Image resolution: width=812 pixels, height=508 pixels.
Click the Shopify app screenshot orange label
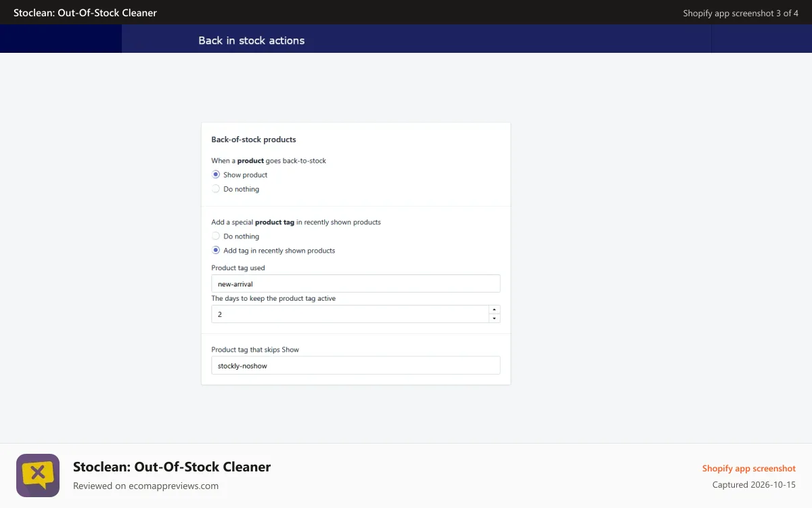coord(749,469)
